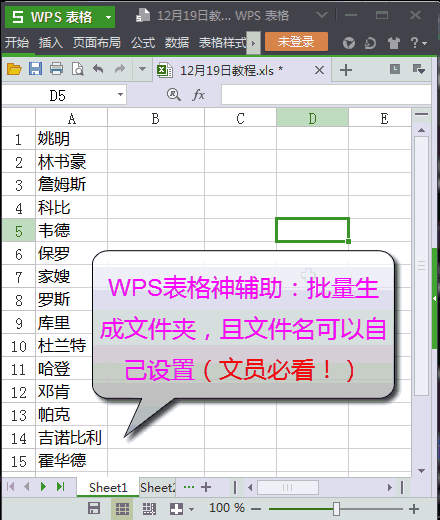Open the 表格样式 ribbon tab
The width and height of the screenshot is (440, 520).
coord(222,43)
